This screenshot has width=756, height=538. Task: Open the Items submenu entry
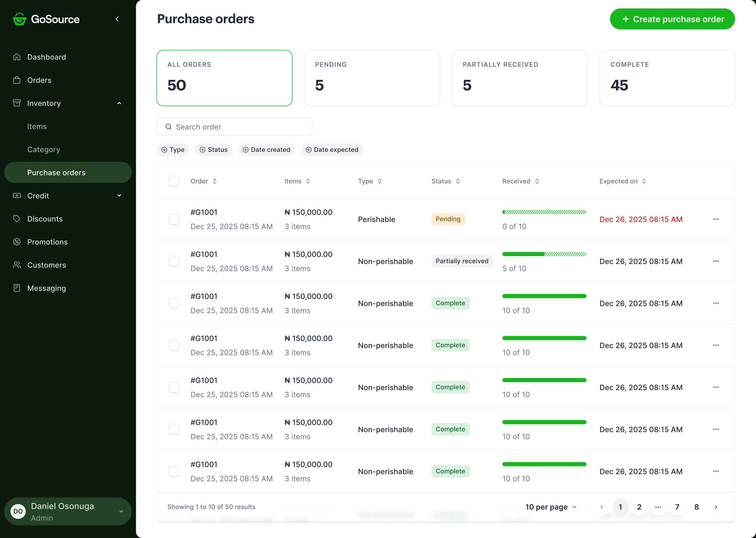point(37,126)
